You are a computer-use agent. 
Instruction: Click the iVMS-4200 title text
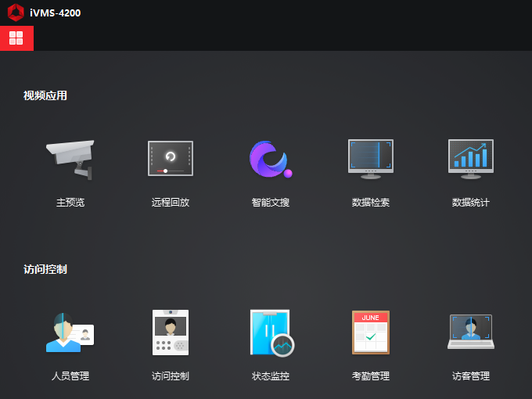tap(56, 13)
